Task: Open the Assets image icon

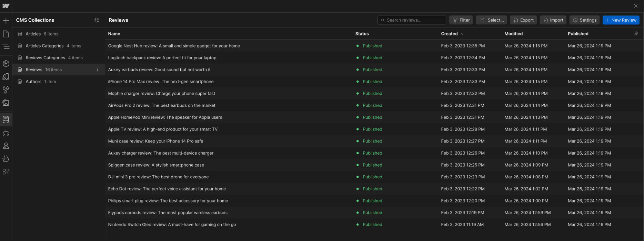Action: 6,103
